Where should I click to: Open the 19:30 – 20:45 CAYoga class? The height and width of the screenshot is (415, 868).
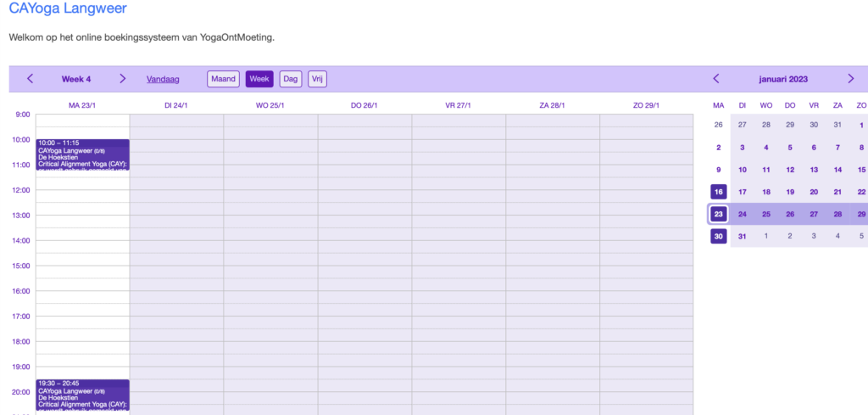pos(82,395)
